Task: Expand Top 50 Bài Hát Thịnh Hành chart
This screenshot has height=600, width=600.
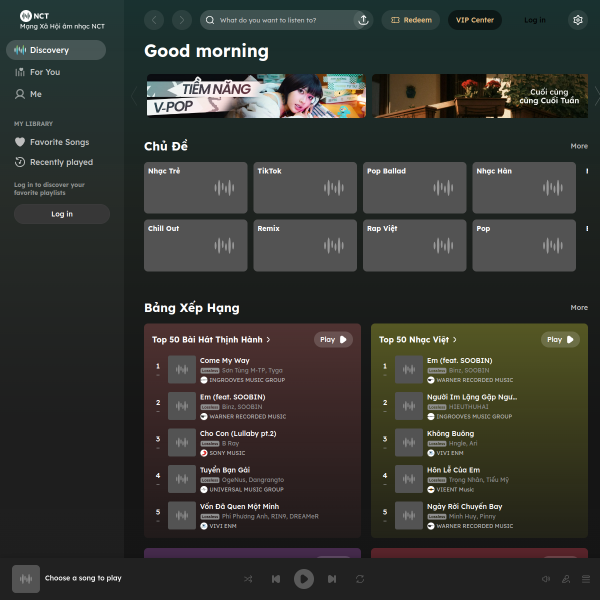Action: tap(211, 340)
